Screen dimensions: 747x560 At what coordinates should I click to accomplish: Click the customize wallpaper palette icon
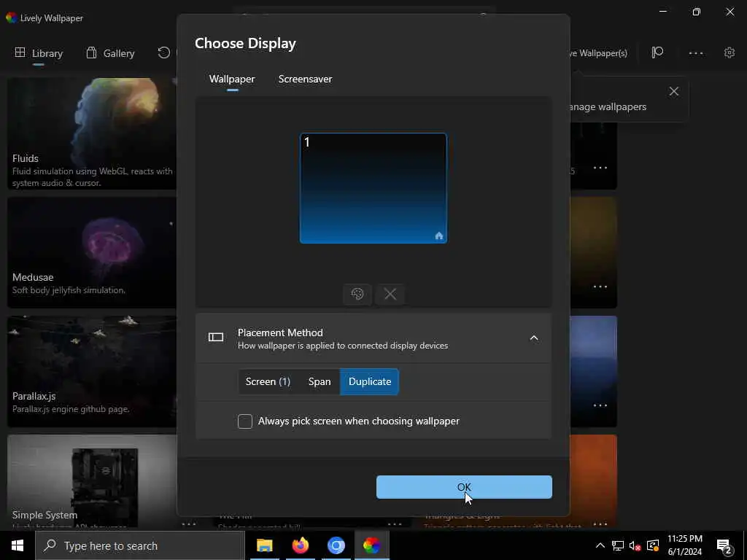click(x=357, y=294)
